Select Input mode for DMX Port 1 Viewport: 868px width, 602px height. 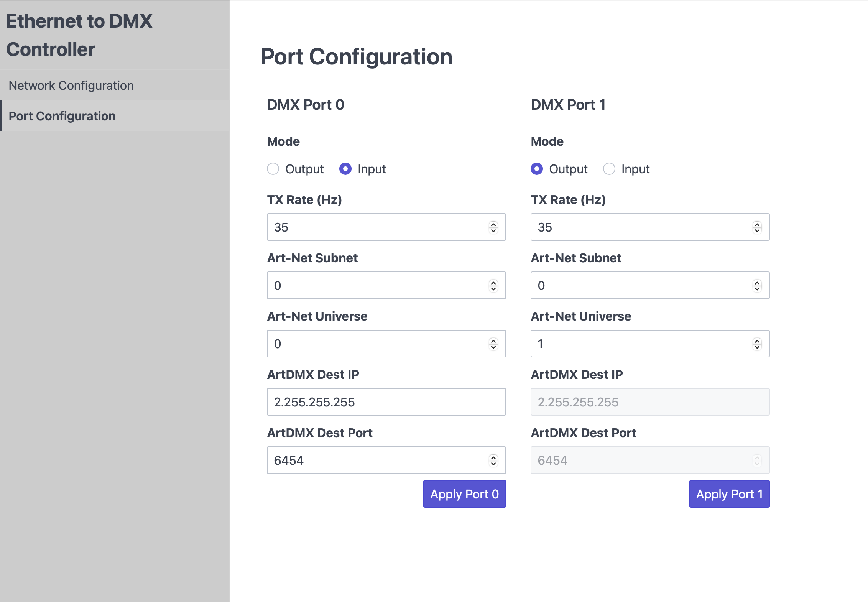609,169
